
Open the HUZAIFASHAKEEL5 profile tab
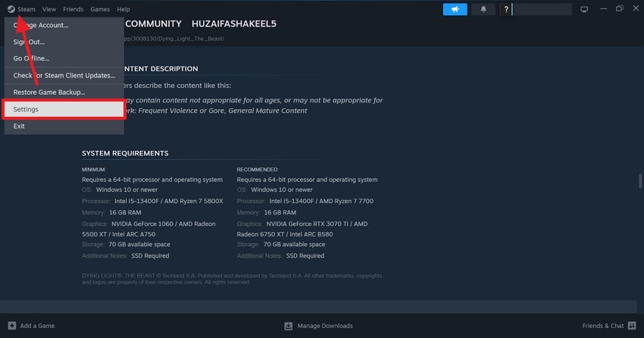(x=234, y=23)
